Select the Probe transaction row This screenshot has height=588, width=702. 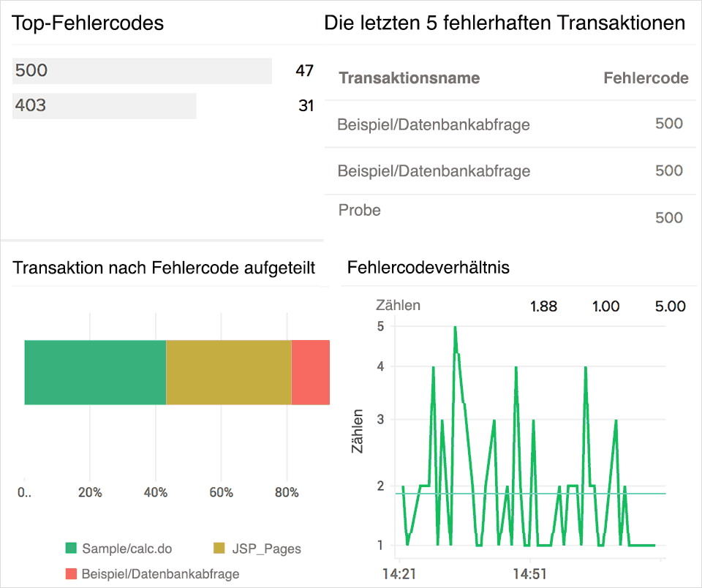[359, 210]
